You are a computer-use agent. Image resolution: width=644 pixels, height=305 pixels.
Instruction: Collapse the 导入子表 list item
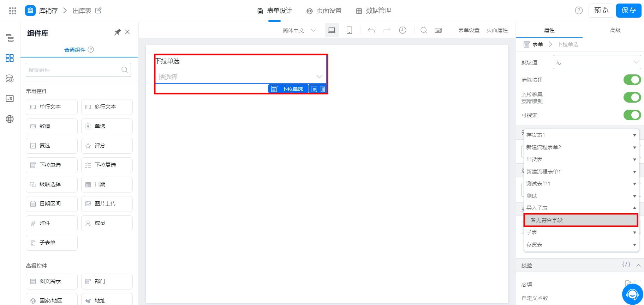pyautogui.click(x=581, y=208)
